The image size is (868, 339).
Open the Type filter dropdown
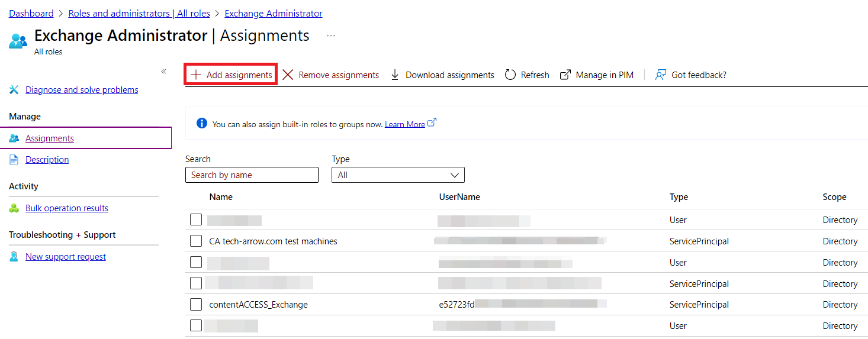[398, 175]
